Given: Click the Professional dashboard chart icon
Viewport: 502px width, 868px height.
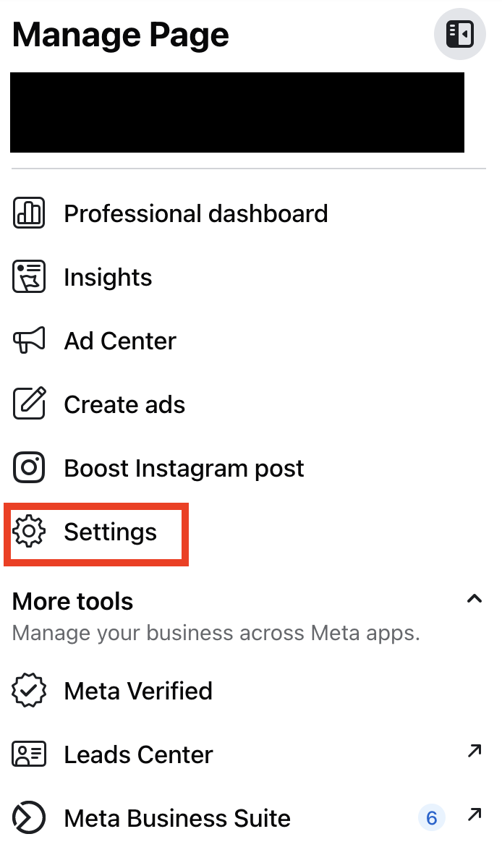Looking at the screenshot, I should tap(29, 213).
